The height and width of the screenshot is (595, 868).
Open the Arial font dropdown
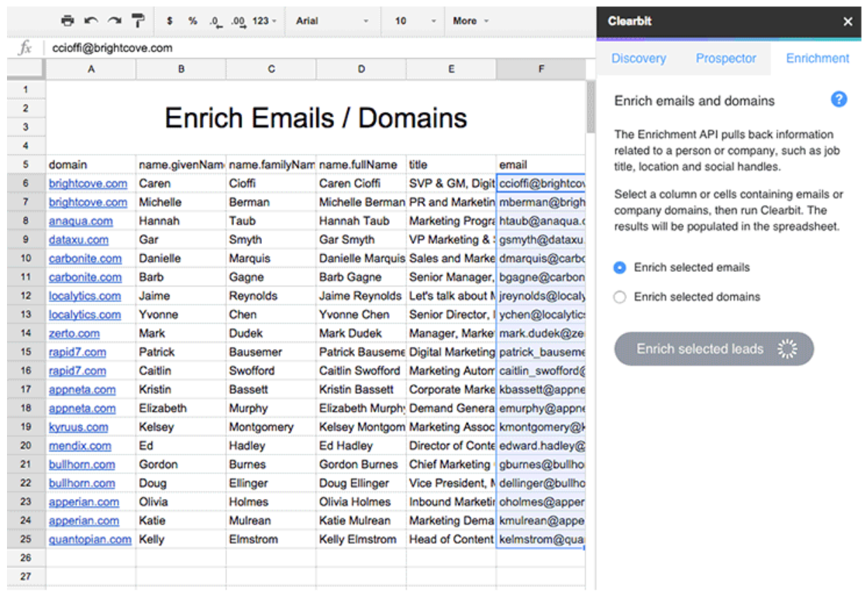click(332, 21)
